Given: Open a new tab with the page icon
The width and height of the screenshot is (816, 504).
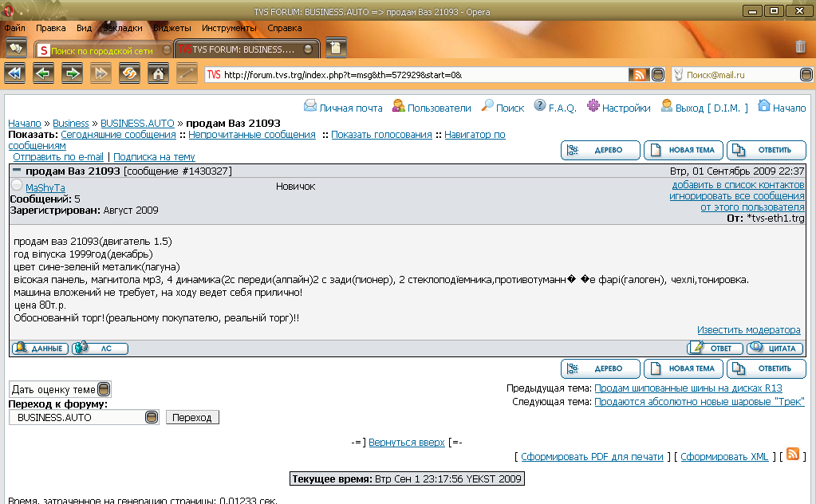Looking at the screenshot, I should (336, 48).
